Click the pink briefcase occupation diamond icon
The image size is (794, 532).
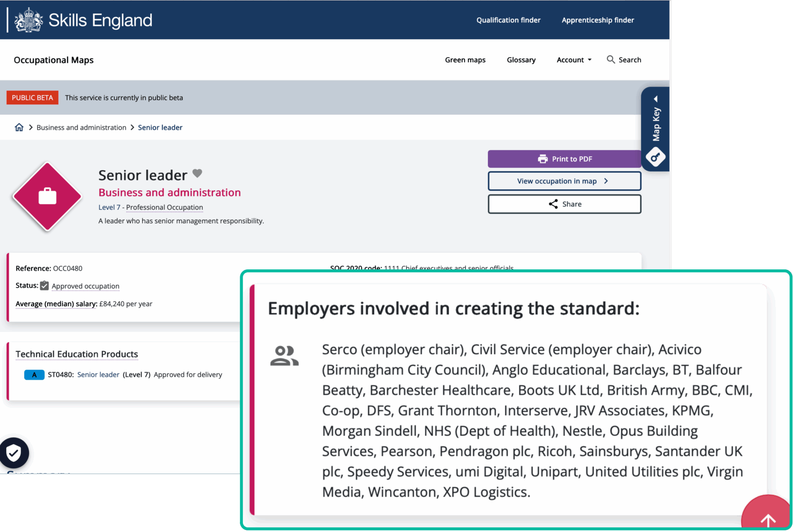48,196
